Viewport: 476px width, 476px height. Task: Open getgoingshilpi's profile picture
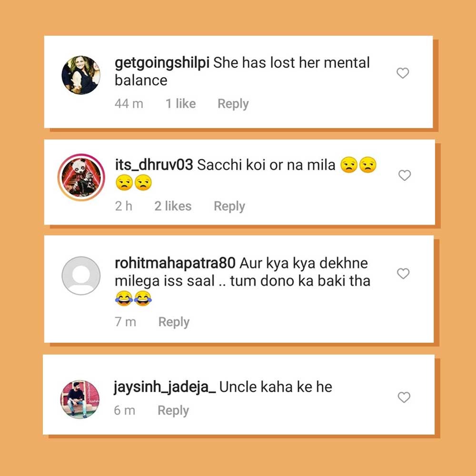coord(81,75)
